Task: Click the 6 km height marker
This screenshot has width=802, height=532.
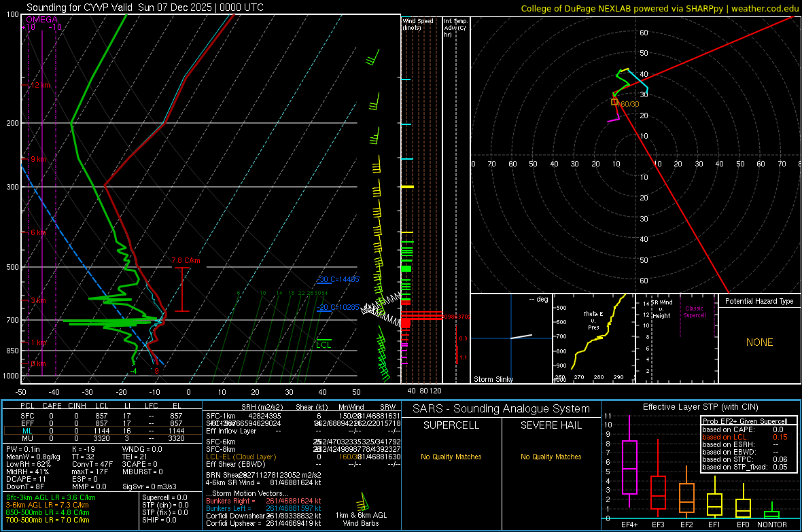Action: (38, 232)
